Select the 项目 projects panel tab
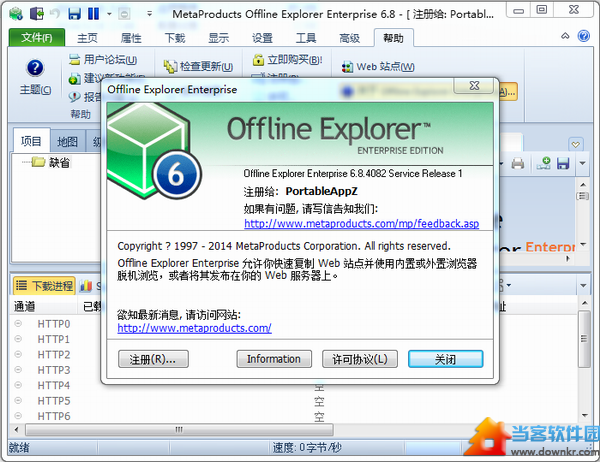The height and width of the screenshot is (462, 600). point(31,141)
